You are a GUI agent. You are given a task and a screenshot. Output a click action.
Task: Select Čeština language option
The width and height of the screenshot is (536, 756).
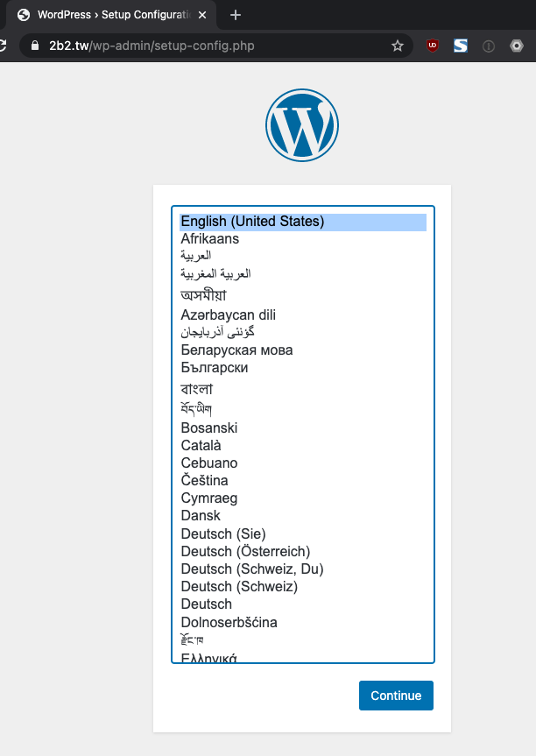point(303,480)
